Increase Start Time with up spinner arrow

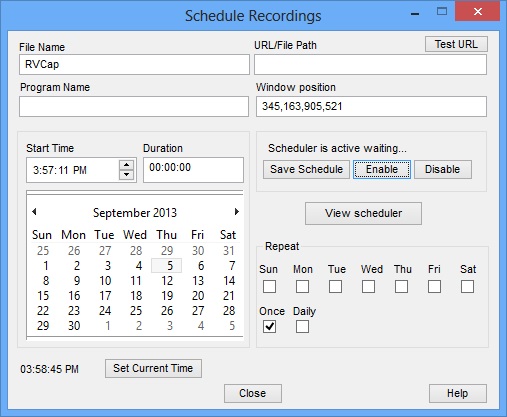pyautogui.click(x=126, y=165)
